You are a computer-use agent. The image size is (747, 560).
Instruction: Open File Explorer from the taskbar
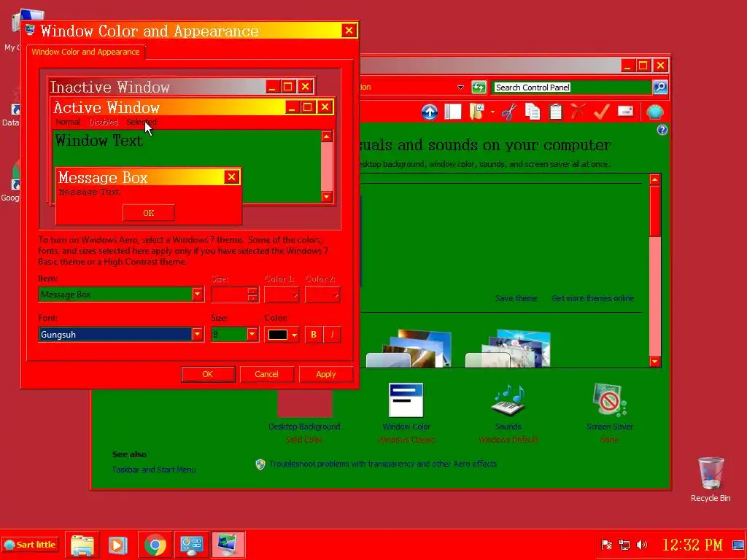(x=82, y=545)
